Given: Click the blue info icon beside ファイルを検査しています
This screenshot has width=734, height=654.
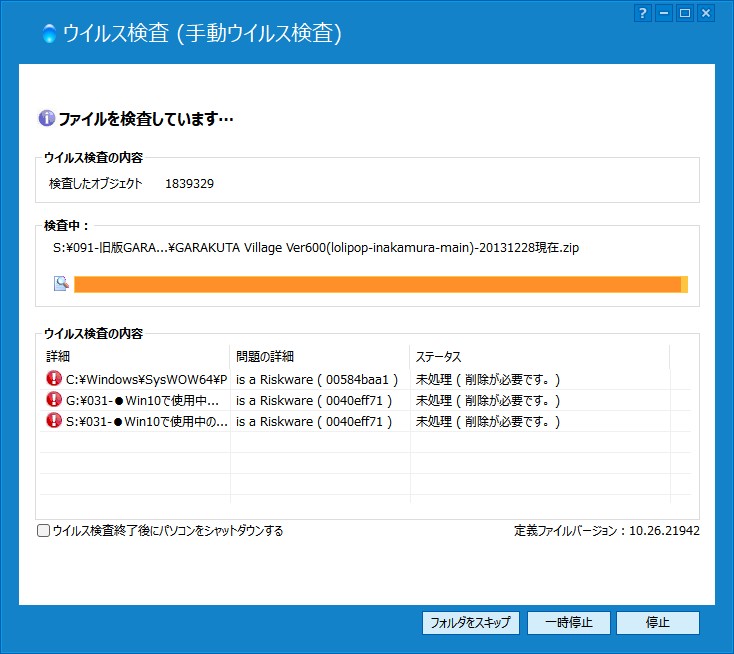Looking at the screenshot, I should pyautogui.click(x=46, y=119).
